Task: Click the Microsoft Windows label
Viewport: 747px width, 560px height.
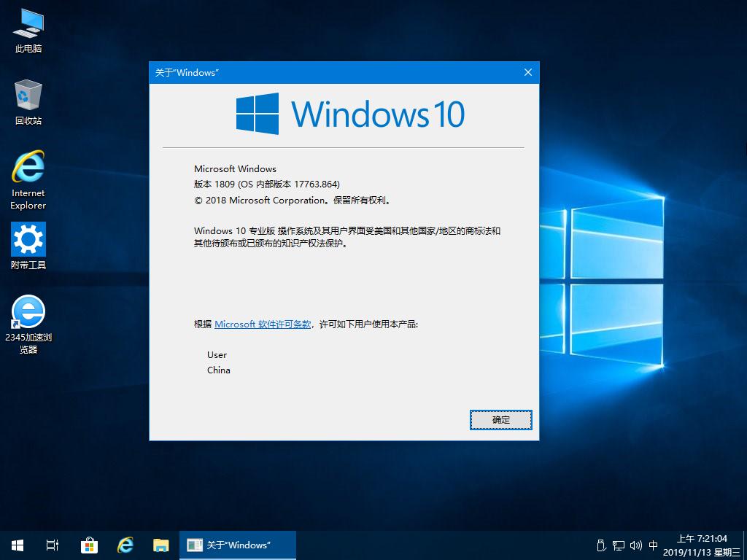Action: click(x=235, y=168)
